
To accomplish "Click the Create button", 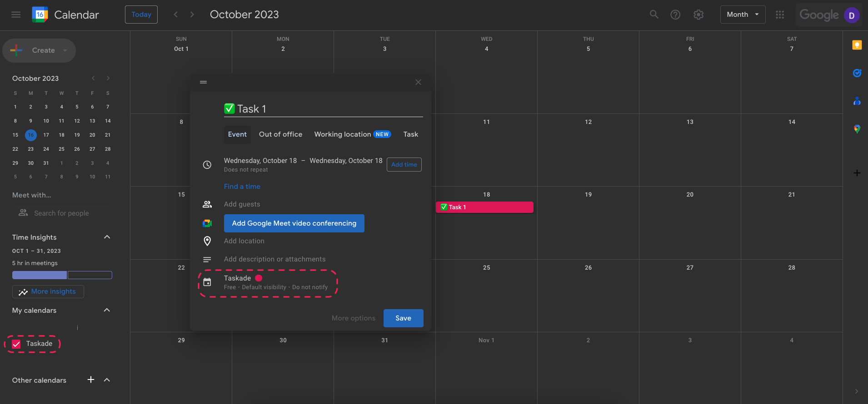I will tap(39, 50).
